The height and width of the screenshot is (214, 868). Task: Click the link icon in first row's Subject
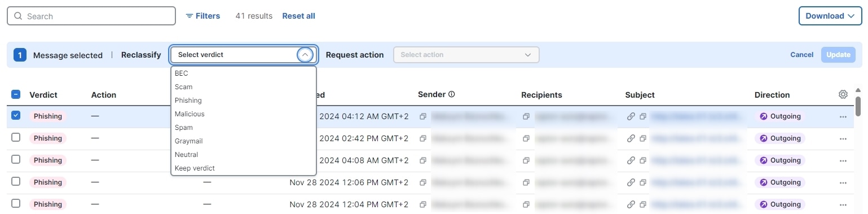pyautogui.click(x=631, y=116)
